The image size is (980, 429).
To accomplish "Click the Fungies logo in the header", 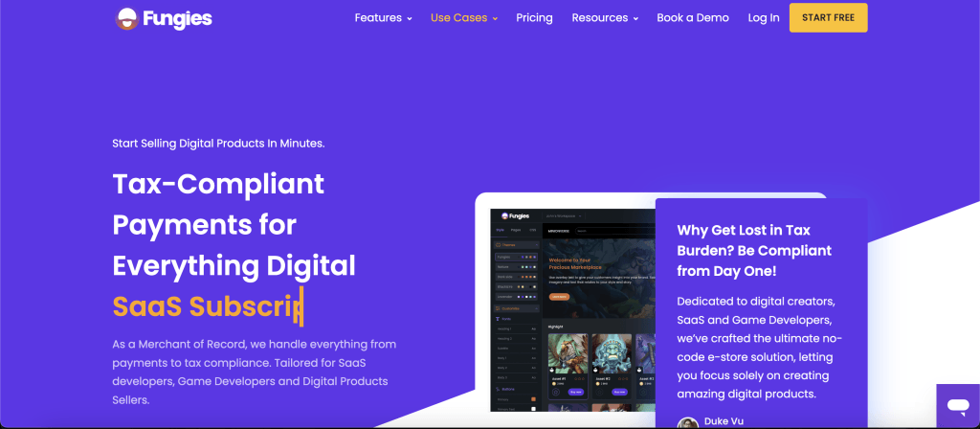I will pos(164,19).
